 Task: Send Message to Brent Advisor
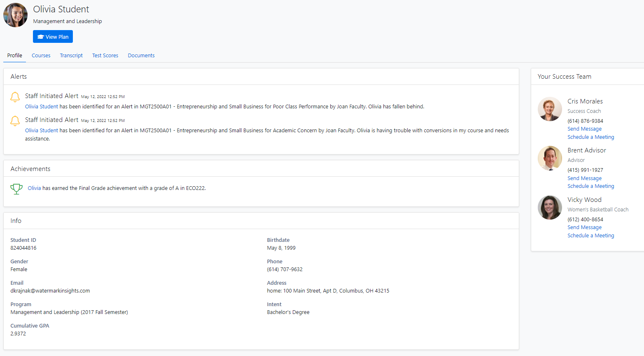[x=584, y=178]
